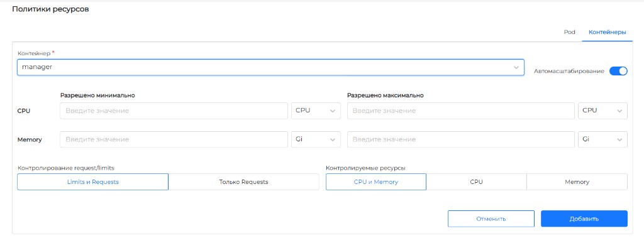Switch to the Pod tab
The height and width of the screenshot is (238, 644).
(569, 32)
